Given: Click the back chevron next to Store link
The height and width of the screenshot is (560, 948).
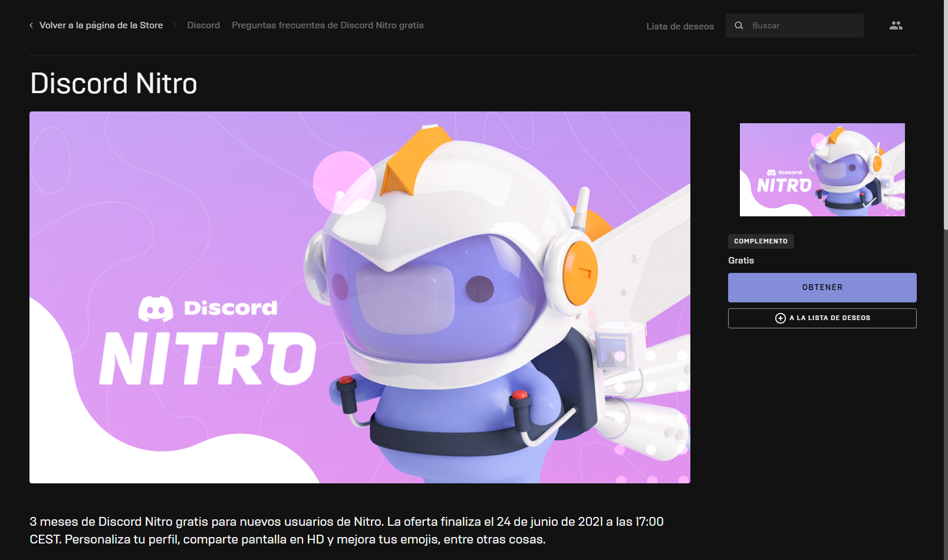Looking at the screenshot, I should [30, 25].
